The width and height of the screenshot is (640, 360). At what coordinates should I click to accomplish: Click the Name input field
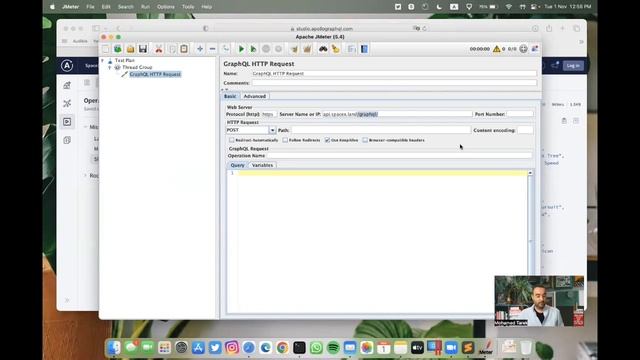(x=394, y=73)
